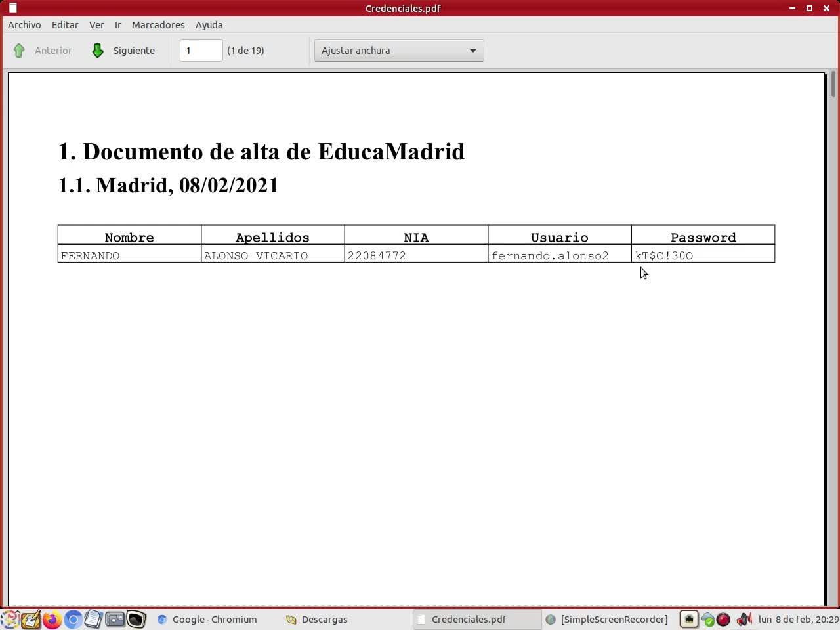The image size is (840, 630).
Task: Minimize the Credenciales.pdf window
Action: [792, 8]
